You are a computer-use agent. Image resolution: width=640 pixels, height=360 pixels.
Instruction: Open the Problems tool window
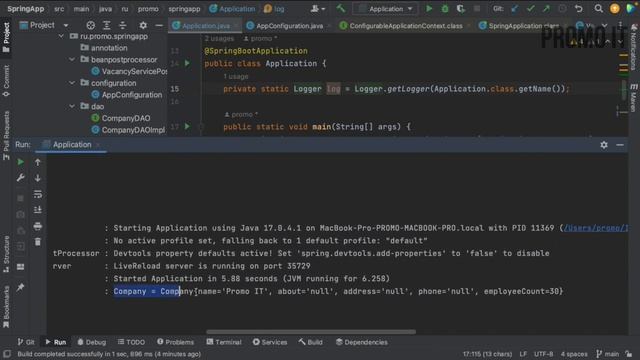176,342
